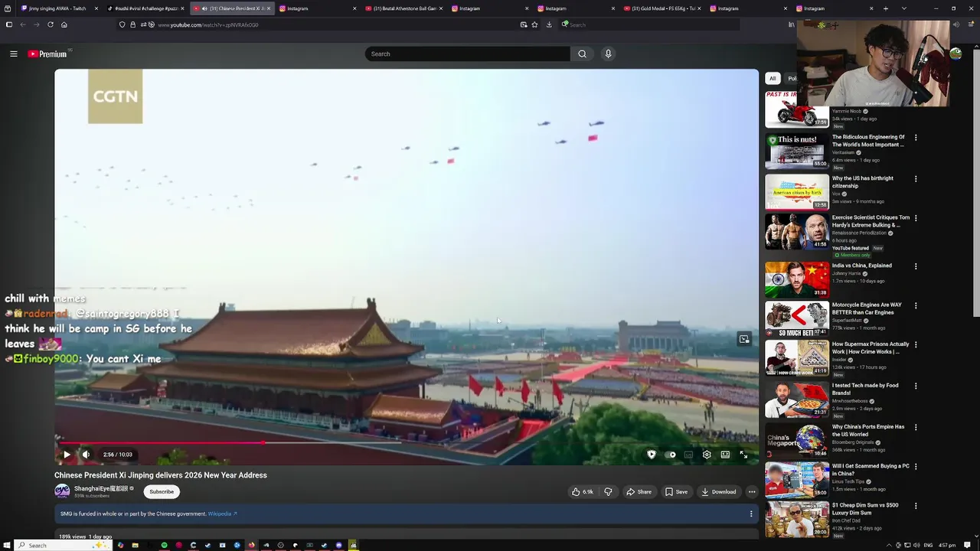Click the Windows taskbar search box

(63, 545)
